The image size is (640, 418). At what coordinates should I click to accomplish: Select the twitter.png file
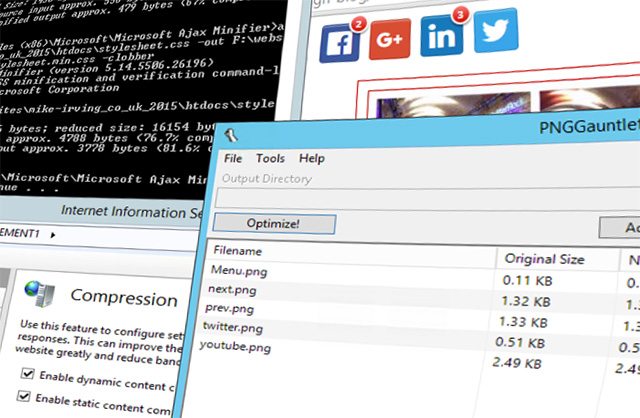tap(233, 327)
